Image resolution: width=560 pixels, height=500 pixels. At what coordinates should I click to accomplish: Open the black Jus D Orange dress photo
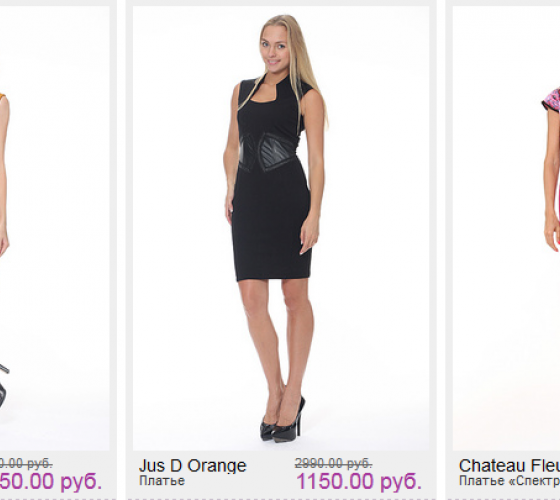(281, 228)
